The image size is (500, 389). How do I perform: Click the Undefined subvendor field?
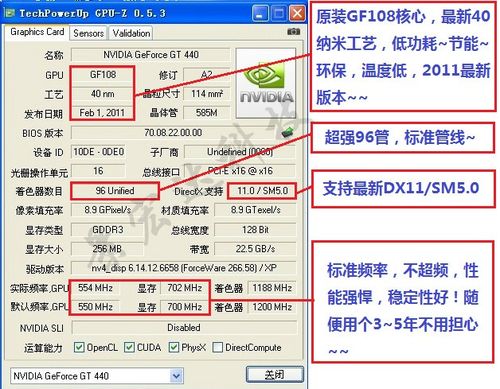(240, 152)
